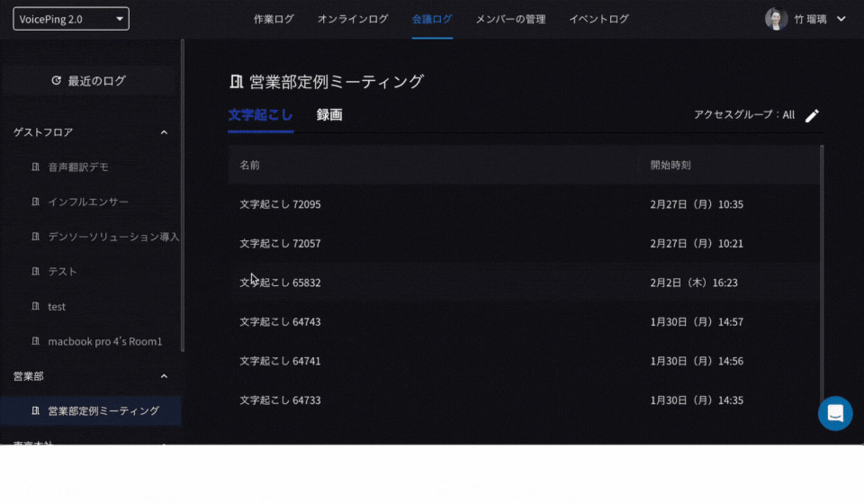Open transcript 文字起こし 64743
Viewport: 864px width, 504px height.
coord(280,322)
